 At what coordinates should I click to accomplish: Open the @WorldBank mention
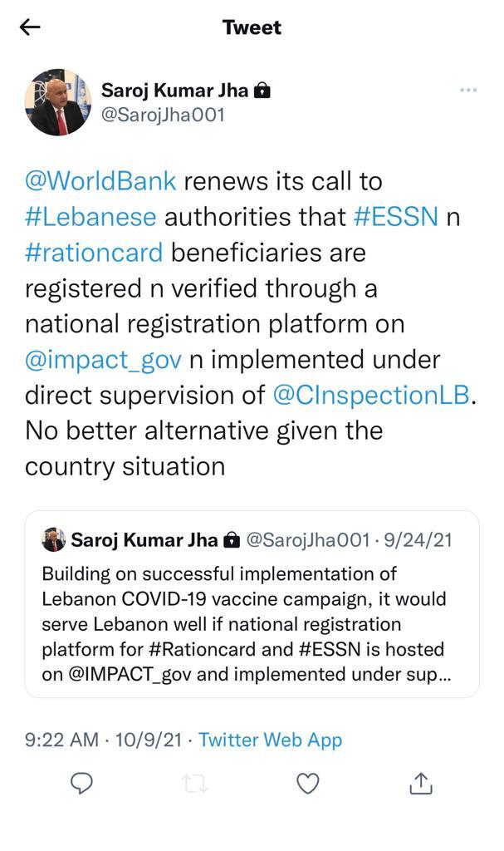(101, 181)
